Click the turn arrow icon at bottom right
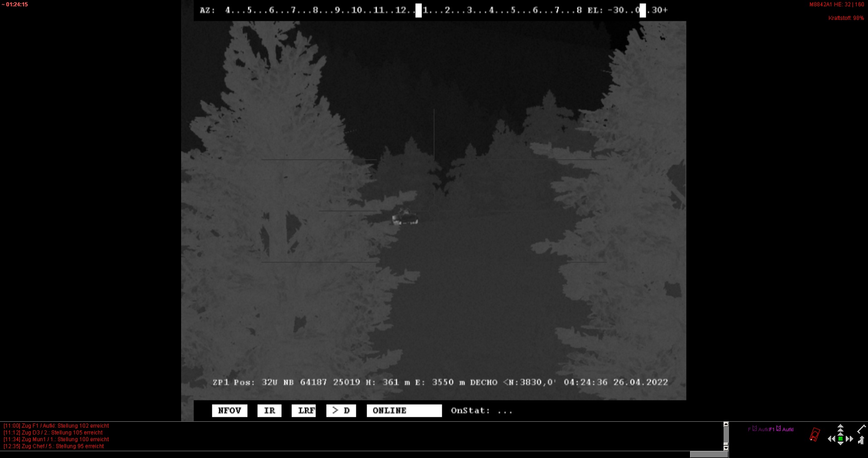The height and width of the screenshot is (458, 868). coord(861,440)
